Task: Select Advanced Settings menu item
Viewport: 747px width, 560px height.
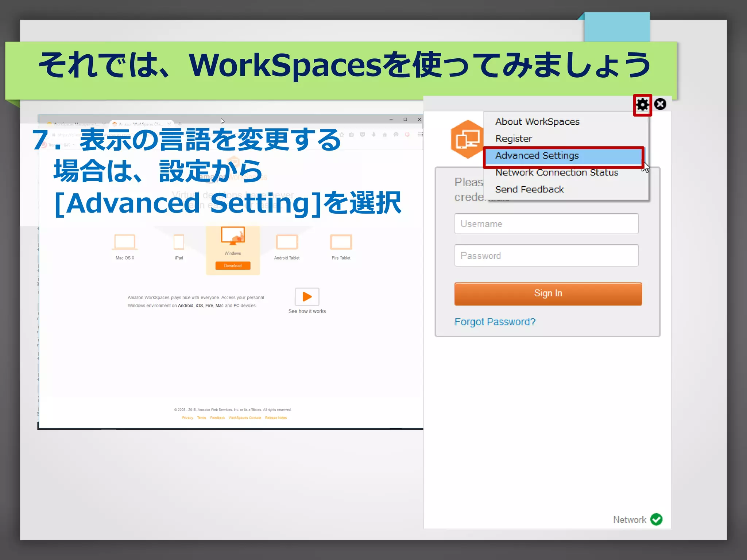Action: pos(564,156)
